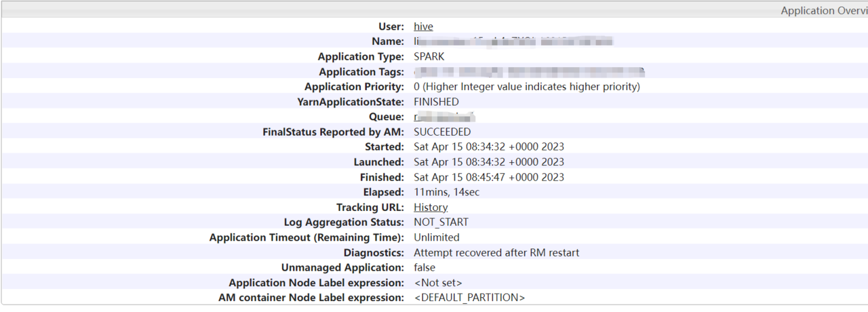Click the Started timestamp value

[489, 147]
